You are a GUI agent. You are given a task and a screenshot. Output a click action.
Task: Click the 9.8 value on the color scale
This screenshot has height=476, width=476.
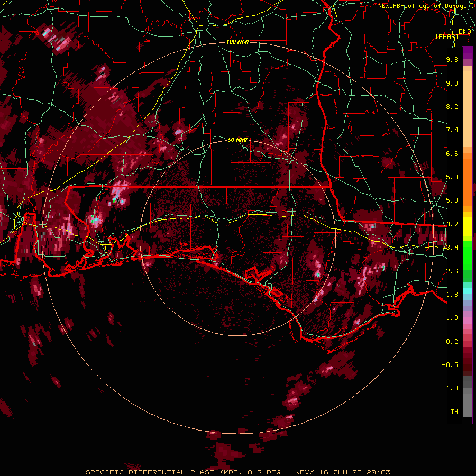[452, 59]
